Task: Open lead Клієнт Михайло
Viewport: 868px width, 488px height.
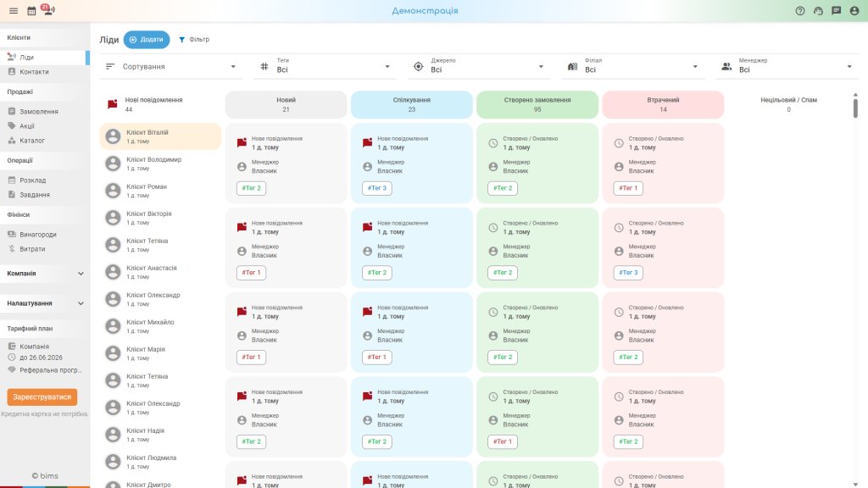Action: (x=160, y=326)
